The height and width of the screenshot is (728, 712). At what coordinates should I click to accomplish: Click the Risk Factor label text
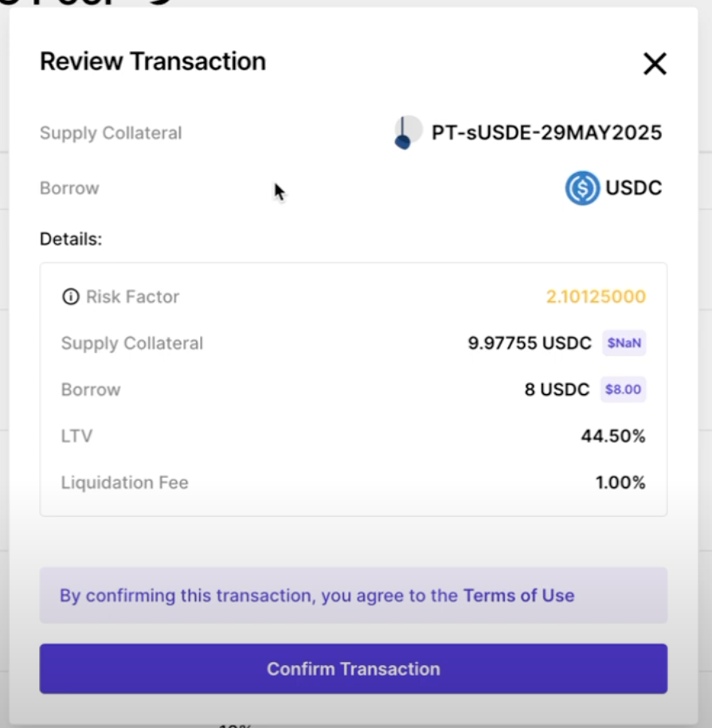(132, 297)
